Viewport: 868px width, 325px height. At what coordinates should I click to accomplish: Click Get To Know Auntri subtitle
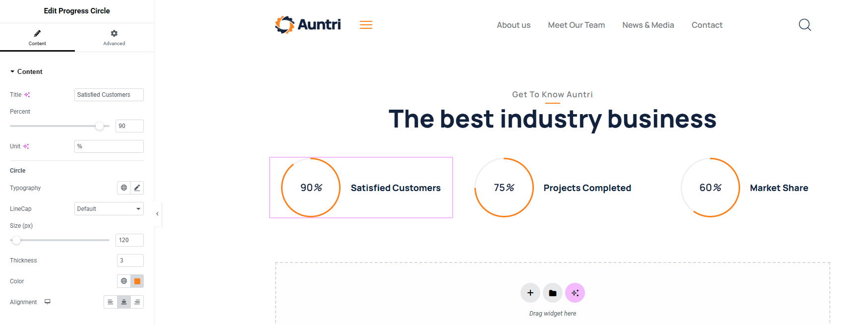coord(552,94)
